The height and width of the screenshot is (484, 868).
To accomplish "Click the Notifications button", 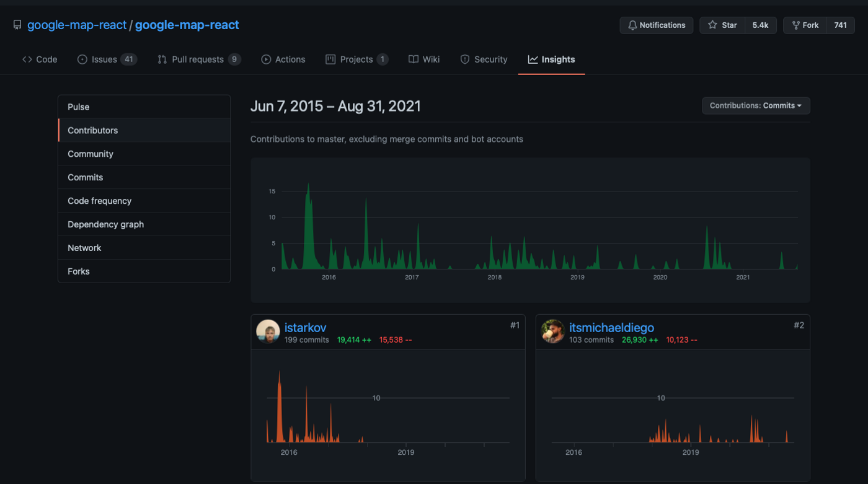I will tap(657, 25).
